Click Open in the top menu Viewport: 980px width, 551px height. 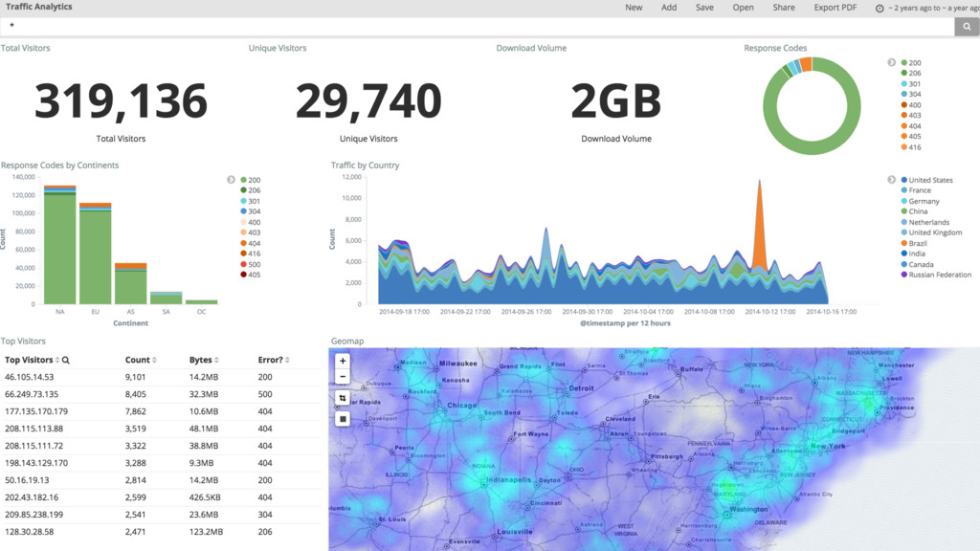[x=743, y=8]
